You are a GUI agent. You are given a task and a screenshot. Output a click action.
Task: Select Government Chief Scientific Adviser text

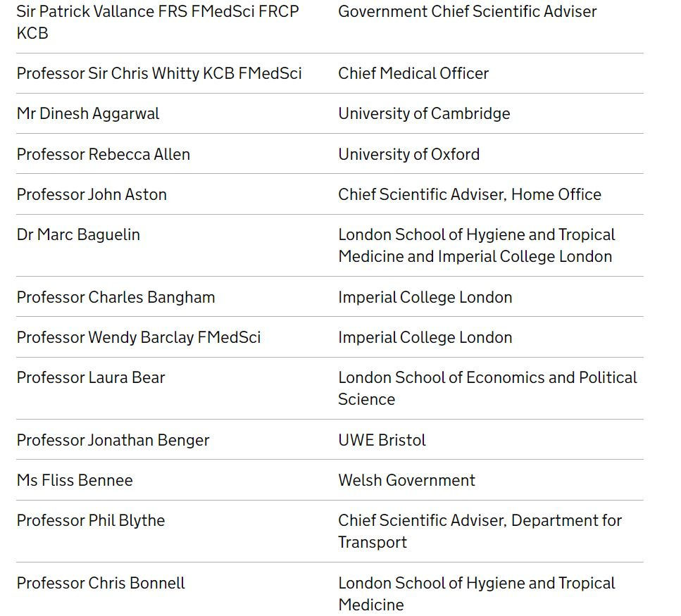pos(468,12)
